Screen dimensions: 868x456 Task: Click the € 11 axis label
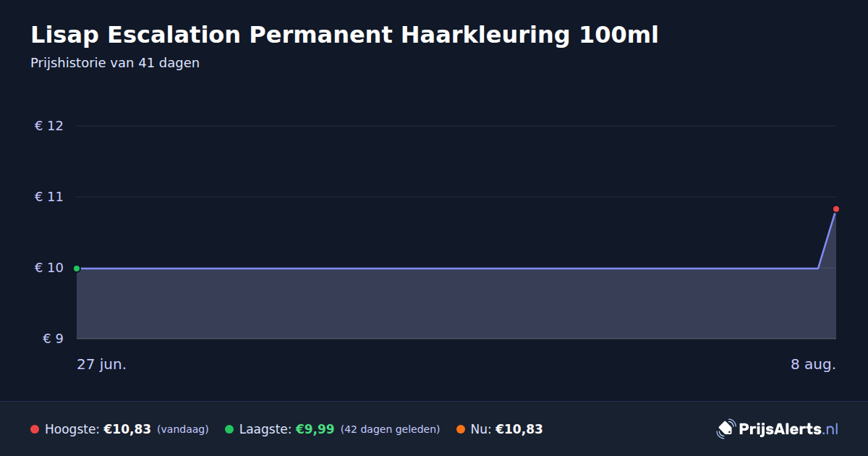coord(49,197)
